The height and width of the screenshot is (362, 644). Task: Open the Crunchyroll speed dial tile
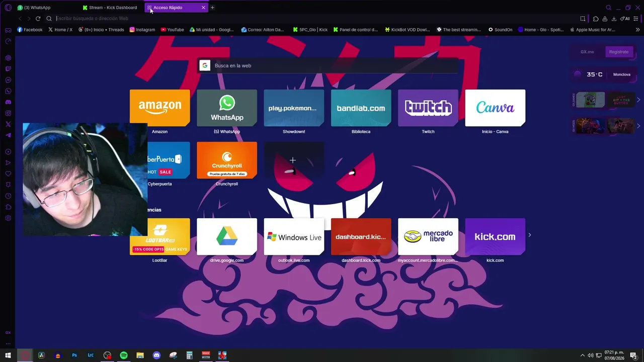click(227, 160)
